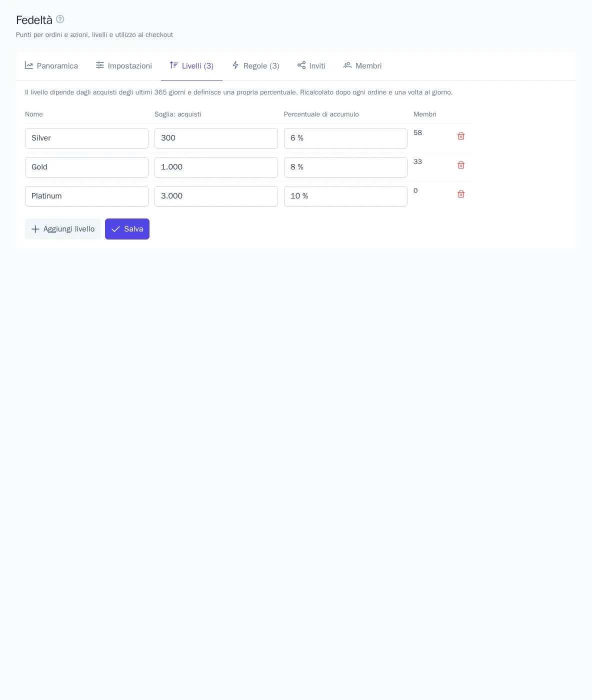Focus the Gold threshold field showing 1.000
Image resolution: width=592 pixels, height=700 pixels.
216,167
